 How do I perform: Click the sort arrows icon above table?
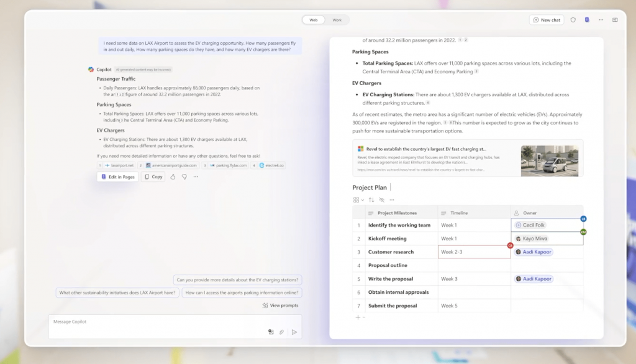pos(371,199)
